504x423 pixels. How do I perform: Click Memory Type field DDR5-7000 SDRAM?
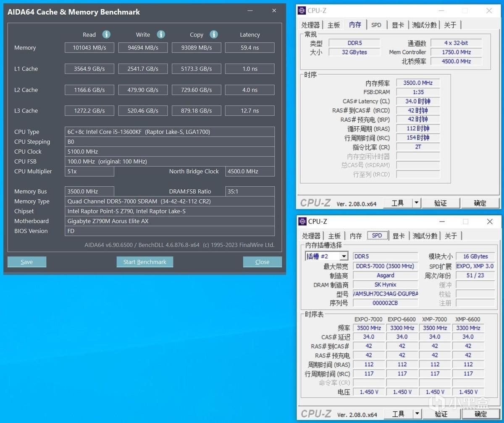tap(170, 201)
